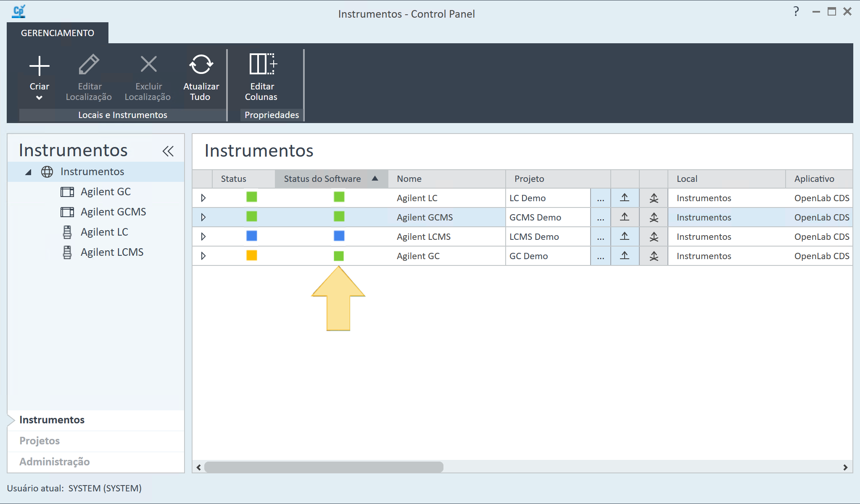Collapse the Instrumentos tree root node
The width and height of the screenshot is (860, 504).
tap(28, 172)
